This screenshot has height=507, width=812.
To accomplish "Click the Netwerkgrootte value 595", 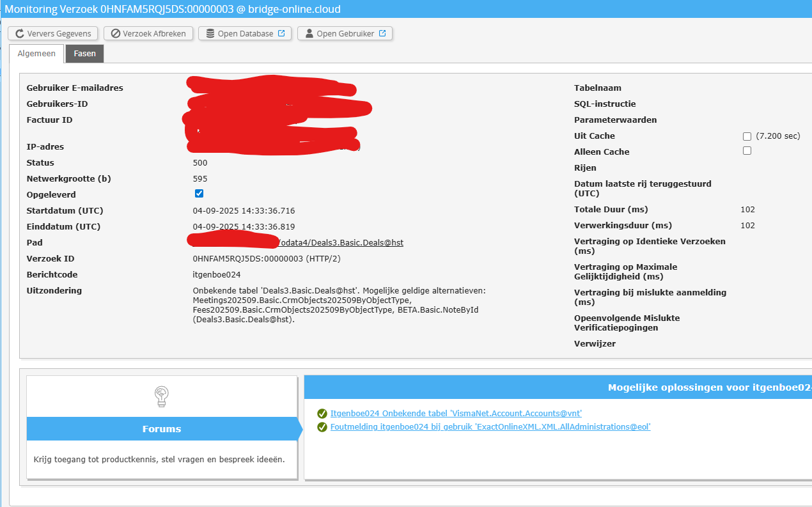I will [x=200, y=179].
